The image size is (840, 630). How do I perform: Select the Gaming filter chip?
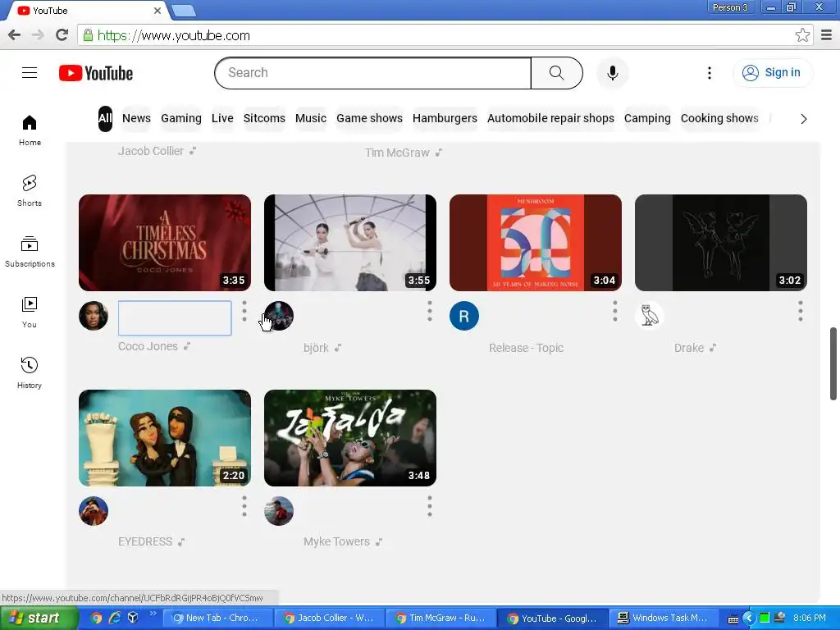181,118
